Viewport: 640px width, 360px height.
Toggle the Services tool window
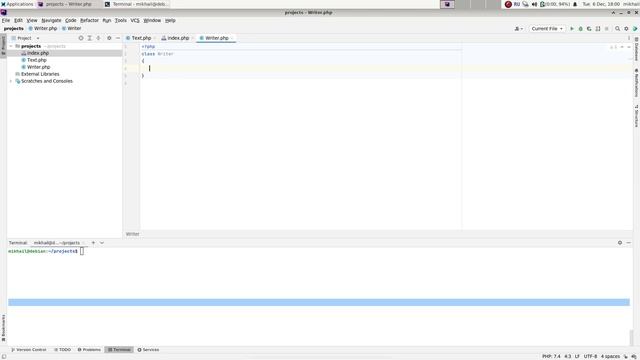148,350
